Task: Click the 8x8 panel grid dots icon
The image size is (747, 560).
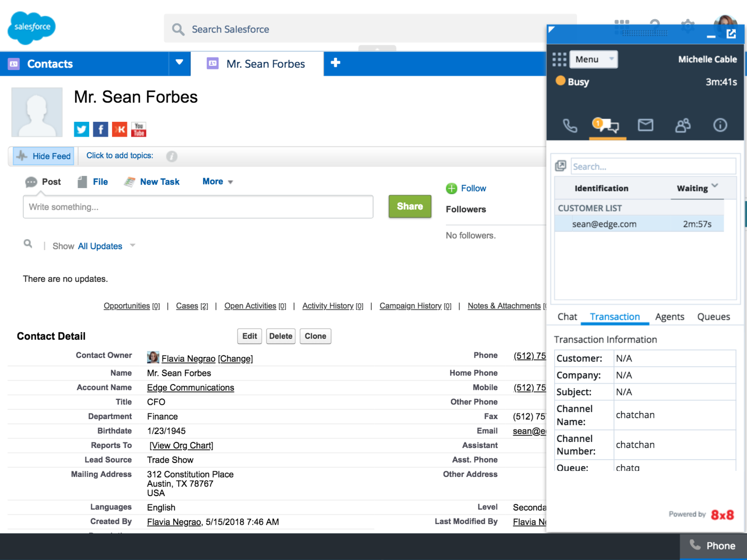Action: (559, 59)
